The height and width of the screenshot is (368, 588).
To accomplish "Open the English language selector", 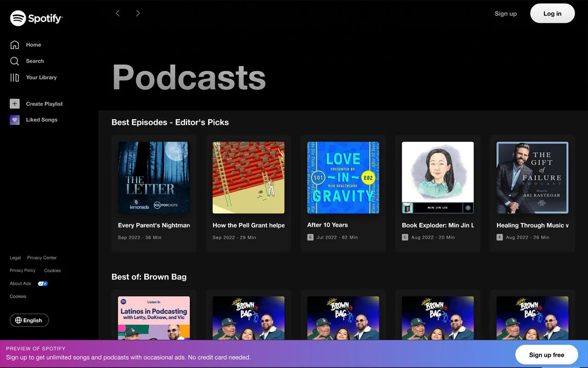I will tap(29, 320).
